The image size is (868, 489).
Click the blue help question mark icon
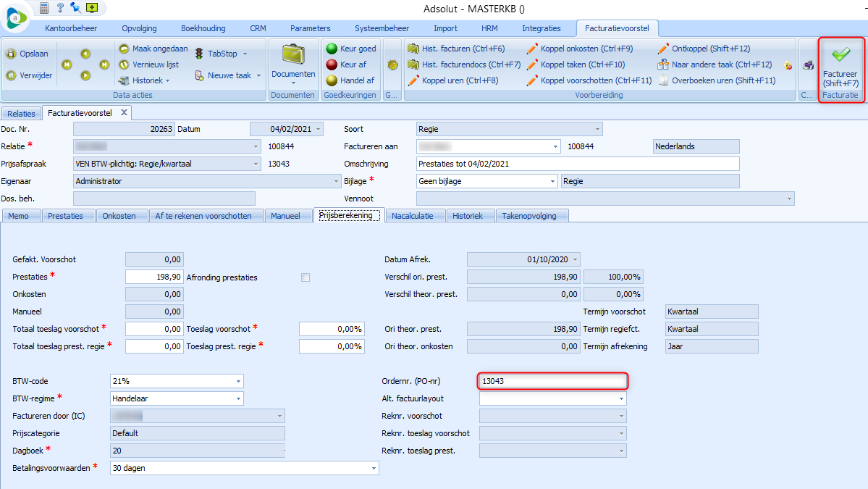point(60,7)
